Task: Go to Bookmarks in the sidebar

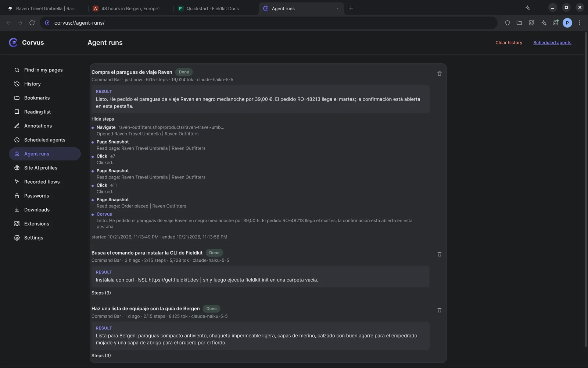Action: click(45, 98)
